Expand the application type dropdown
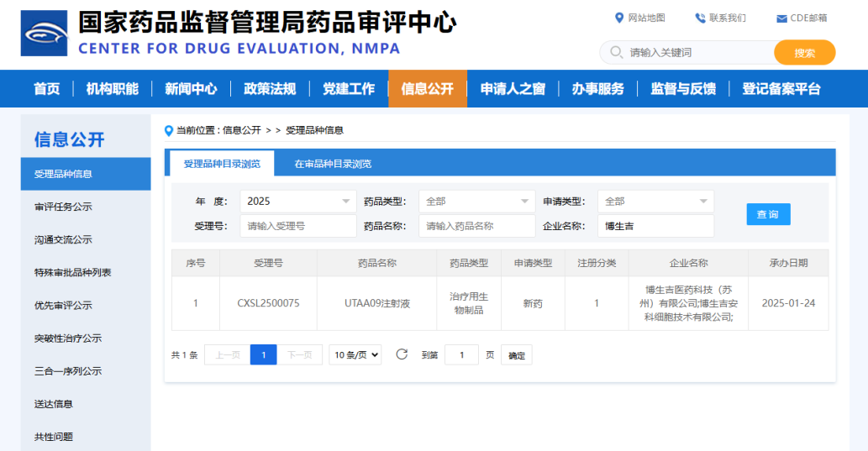Screen dimensions: 868x451 click(655, 202)
